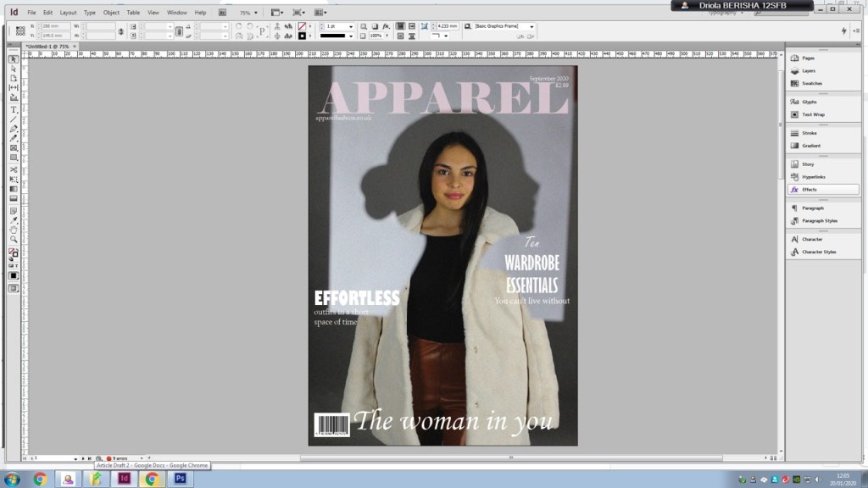Expand the Basic Graphics Frame style dropdown
Screen dimensions: 868x488
531,26
